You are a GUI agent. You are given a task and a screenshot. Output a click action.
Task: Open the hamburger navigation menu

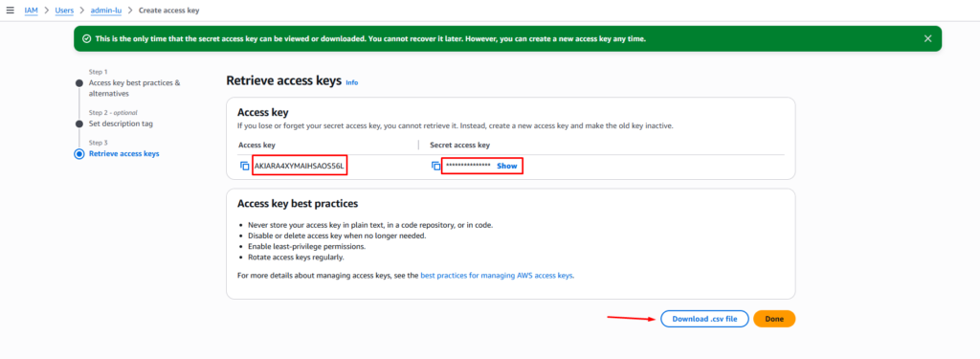[10, 11]
